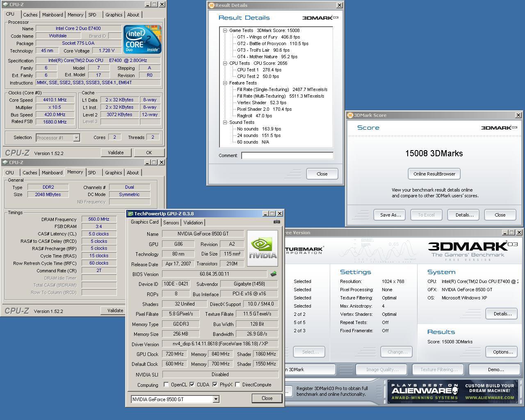Click the BIOS save chip icon in GPU-Z
This screenshot has width=525, height=420.
[274, 274]
